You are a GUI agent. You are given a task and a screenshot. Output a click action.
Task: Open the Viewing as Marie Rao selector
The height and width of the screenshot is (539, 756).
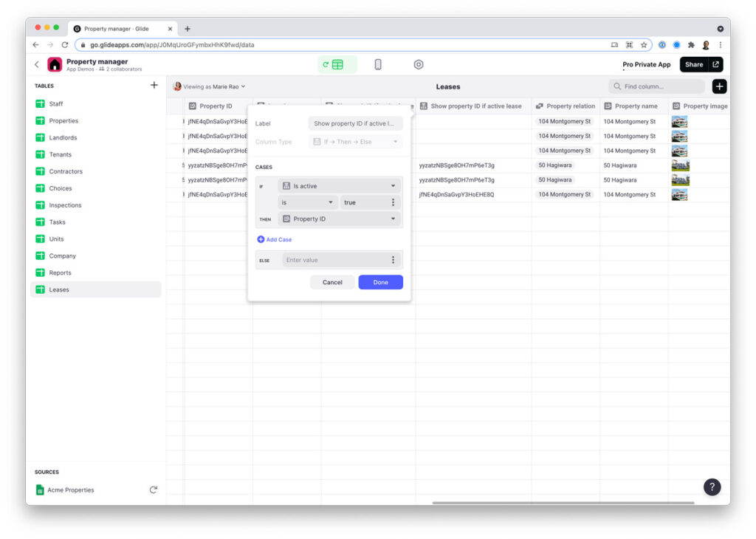tap(210, 86)
